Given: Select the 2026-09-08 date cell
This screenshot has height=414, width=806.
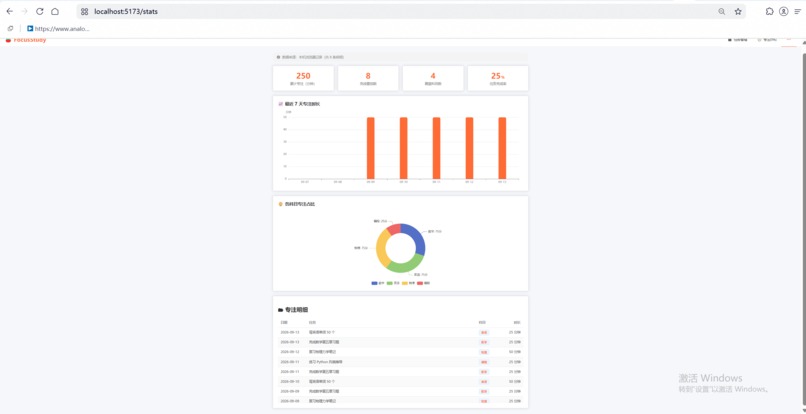Looking at the screenshot, I should coord(288,401).
